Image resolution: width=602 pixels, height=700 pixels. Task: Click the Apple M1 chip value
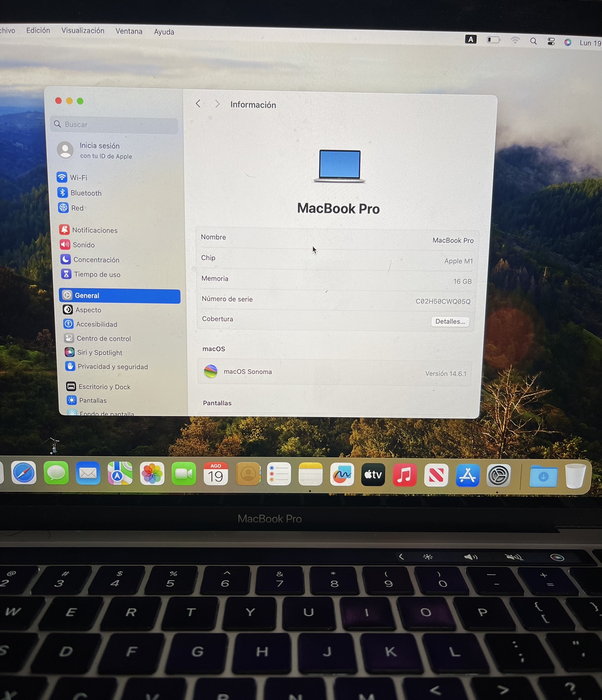click(459, 261)
